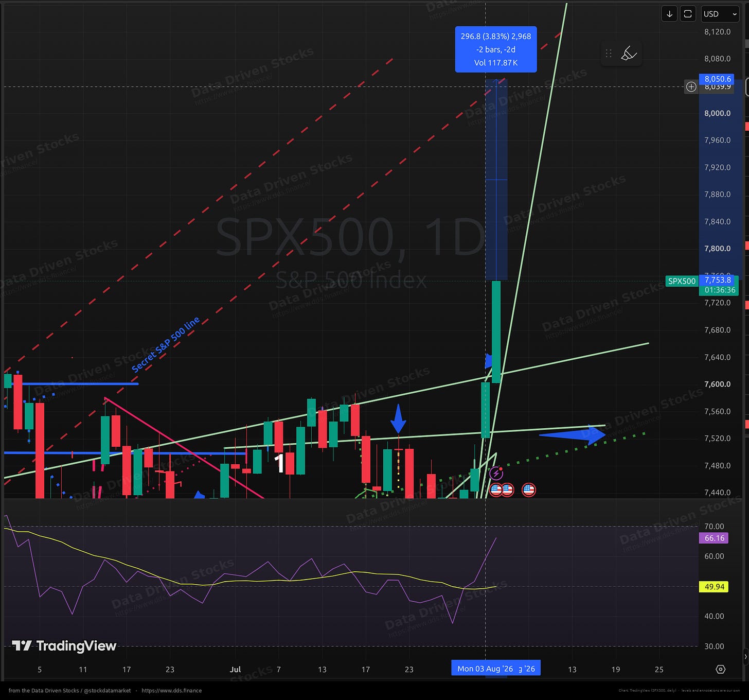749x700 pixels.
Task: Click the 19 date label on time axis
Action: [615, 669]
